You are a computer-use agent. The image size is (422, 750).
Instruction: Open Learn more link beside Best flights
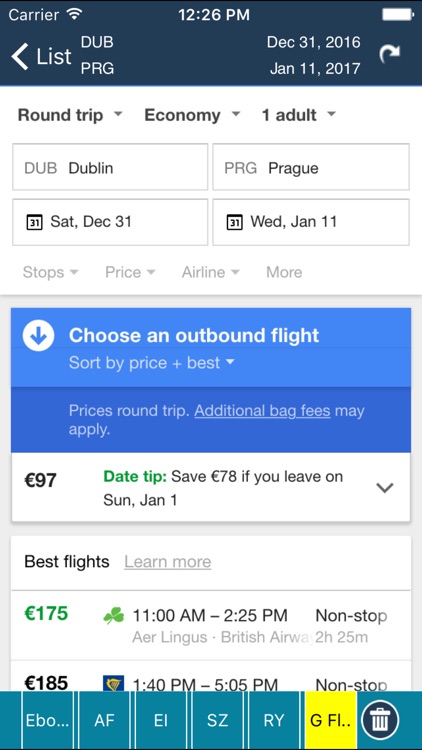(x=167, y=562)
